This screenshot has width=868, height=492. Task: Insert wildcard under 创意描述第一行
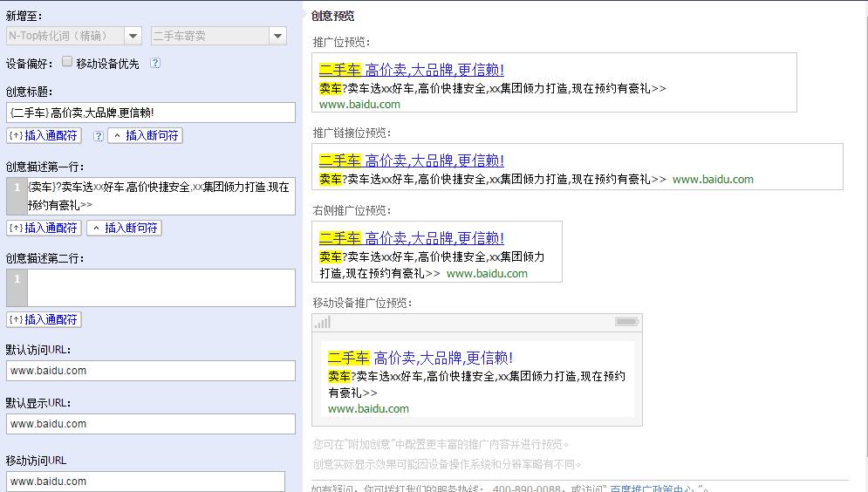tap(44, 228)
